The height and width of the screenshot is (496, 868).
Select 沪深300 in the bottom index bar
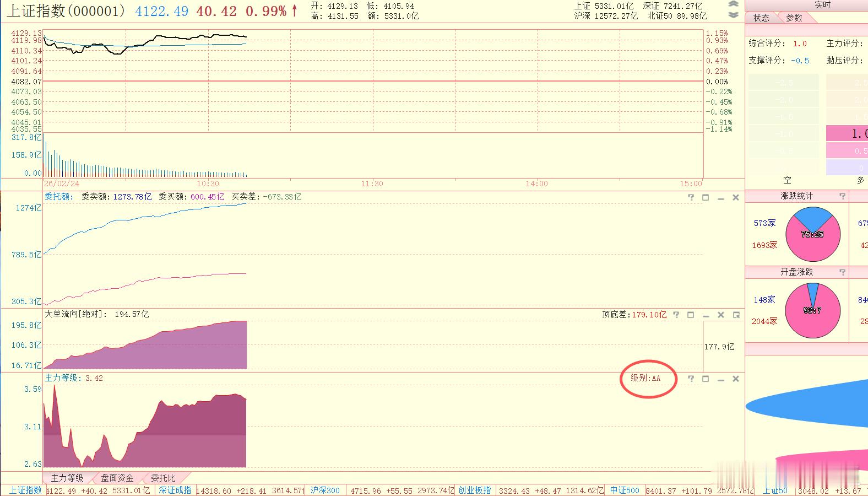325,490
